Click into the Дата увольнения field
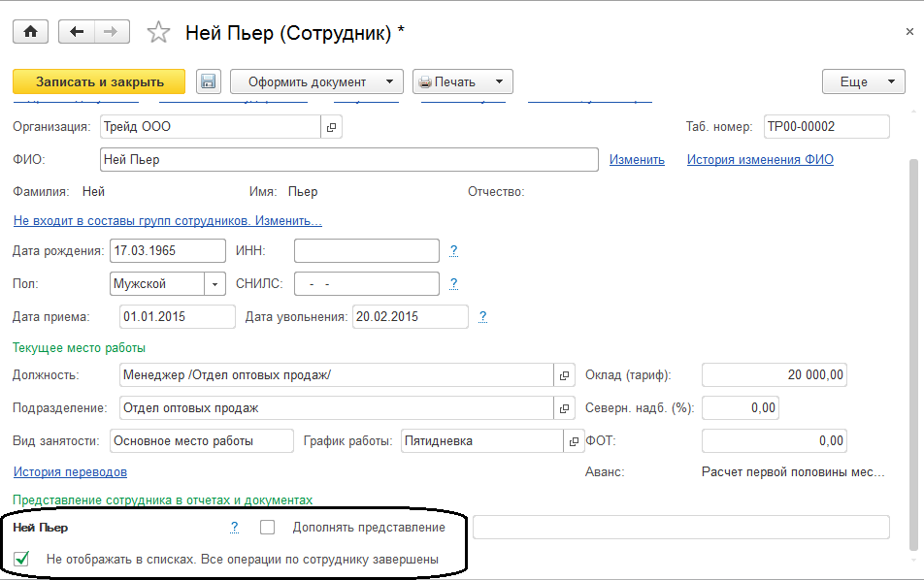 pos(409,317)
